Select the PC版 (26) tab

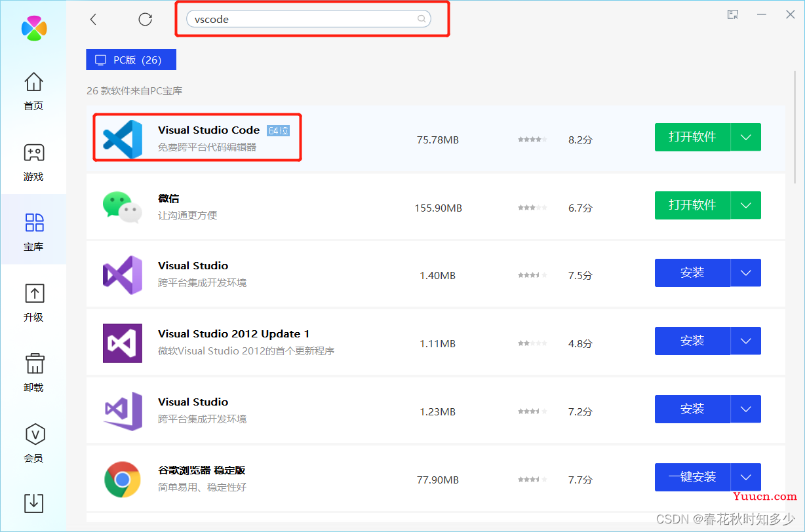pos(131,60)
